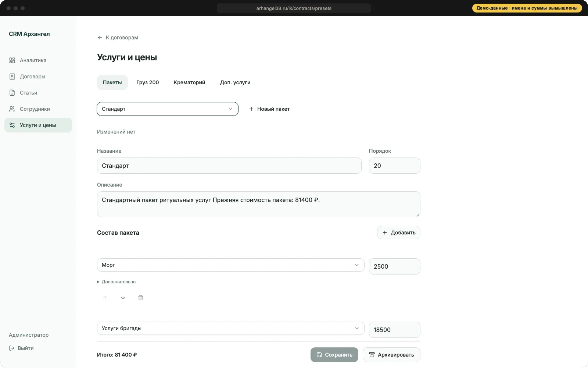This screenshot has width=588, height=368.
Task: Click the Сохранить button
Action: [x=334, y=355]
